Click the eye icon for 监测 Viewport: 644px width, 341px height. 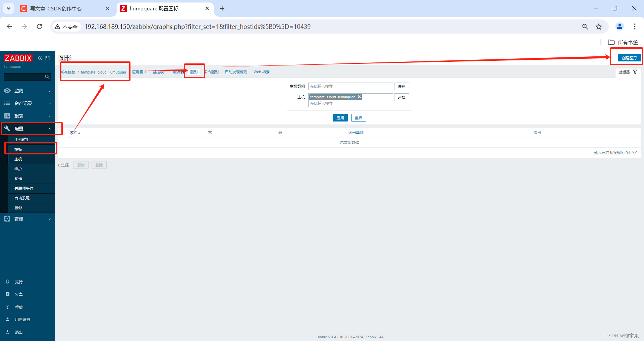(x=7, y=91)
